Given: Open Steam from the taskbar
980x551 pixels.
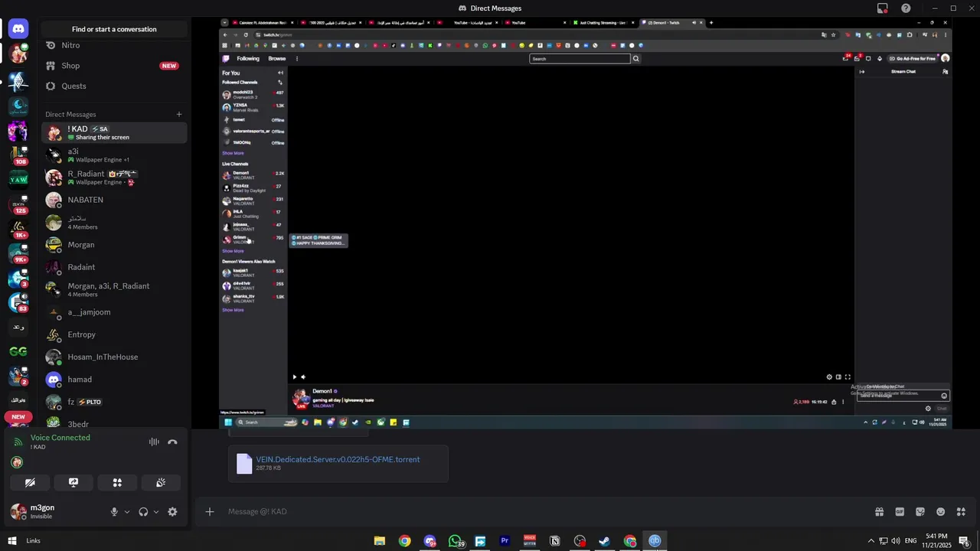Looking at the screenshot, I should [x=605, y=541].
